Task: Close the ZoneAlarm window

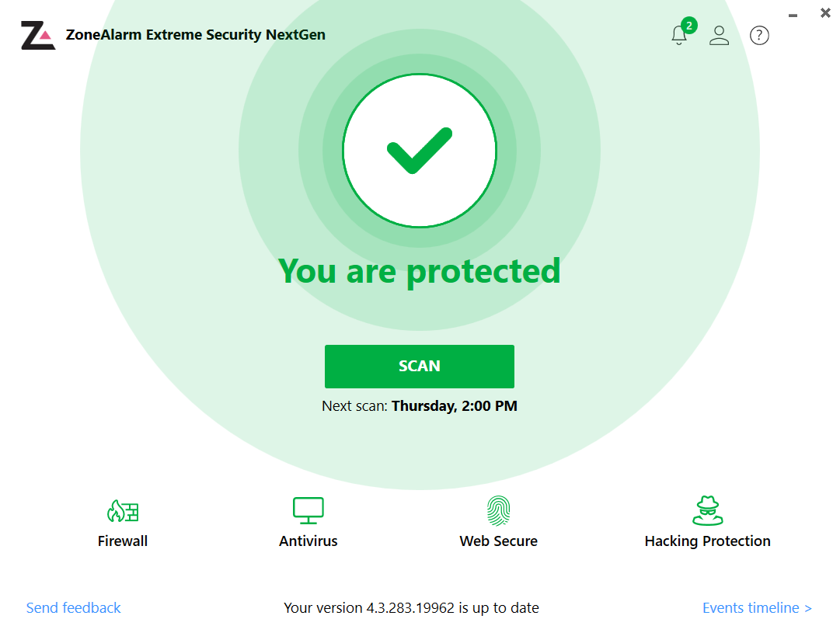Action: click(x=825, y=13)
